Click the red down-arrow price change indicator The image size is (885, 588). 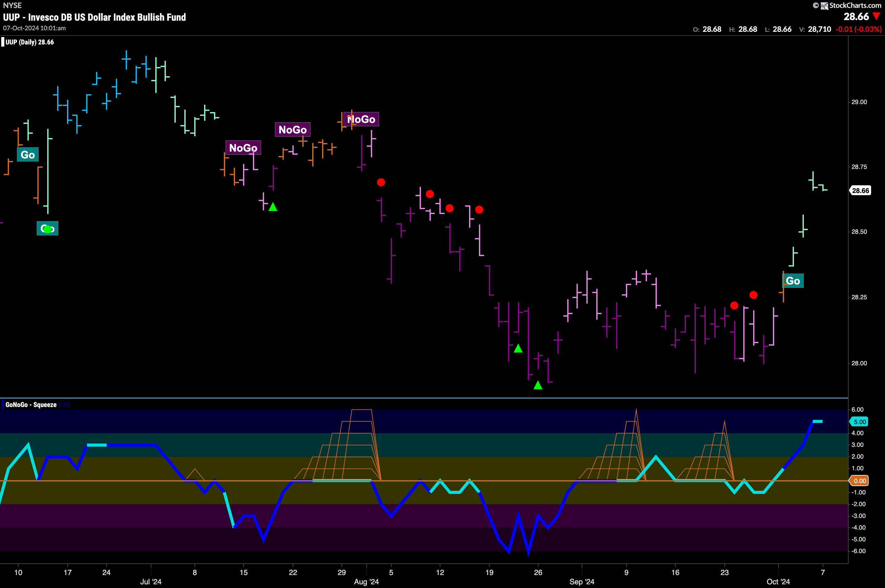pos(876,16)
